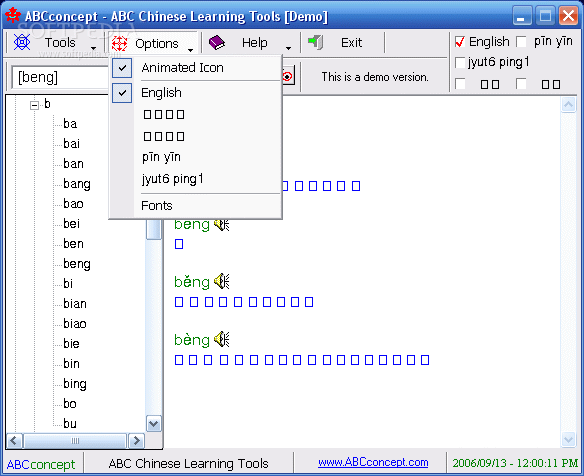Enable the jyut6 ping1 checkbox
Screen dimensions: 584x476
click(460, 63)
